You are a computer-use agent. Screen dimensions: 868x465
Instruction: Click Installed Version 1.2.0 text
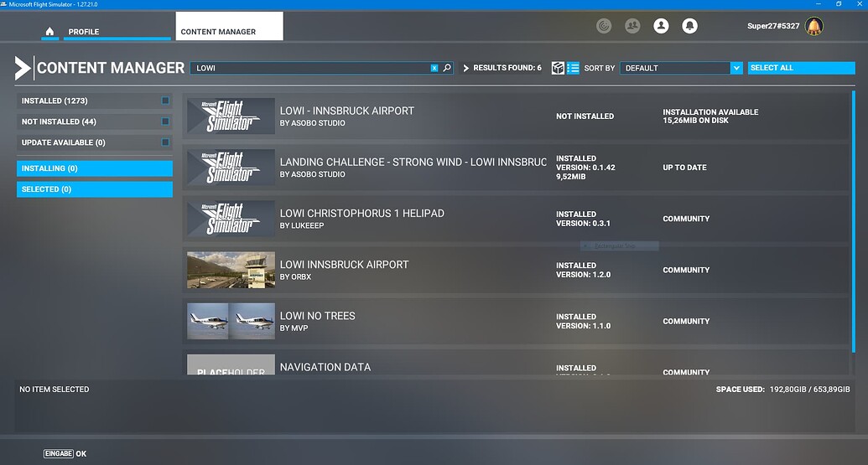click(x=583, y=270)
